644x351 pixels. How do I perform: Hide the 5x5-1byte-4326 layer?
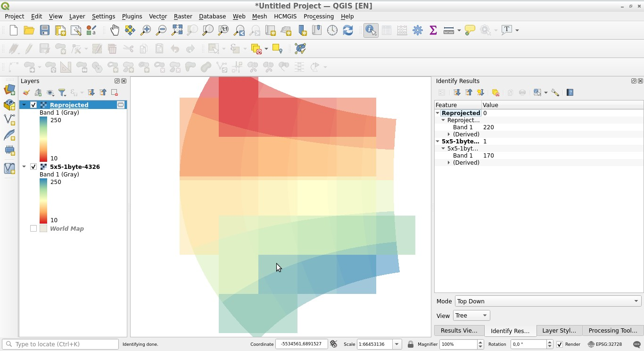(x=33, y=167)
